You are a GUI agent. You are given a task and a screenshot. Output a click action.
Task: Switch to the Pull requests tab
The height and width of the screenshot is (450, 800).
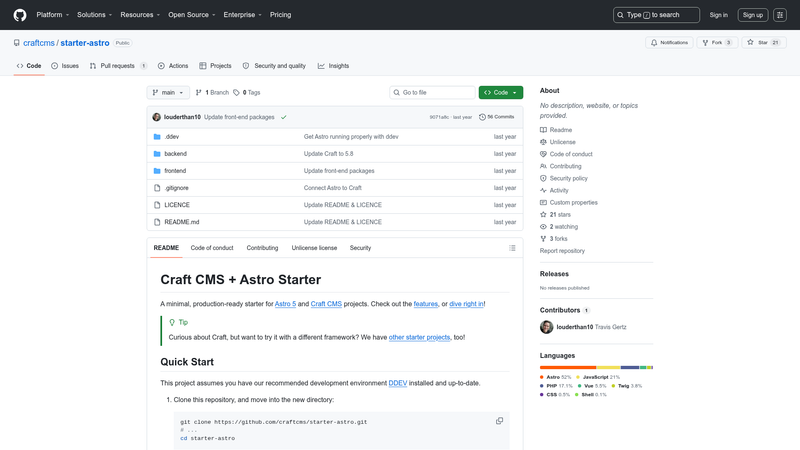(118, 66)
